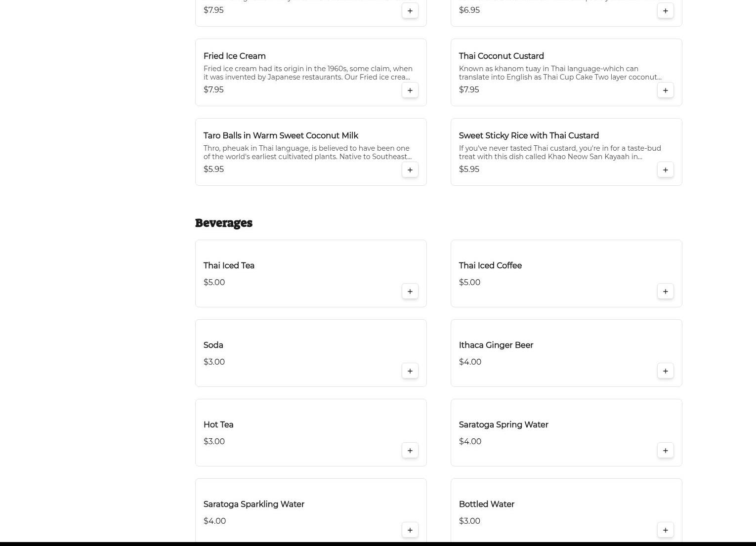Add Saratoga Sparkling Water to order
The width and height of the screenshot is (756, 546).
(x=410, y=530)
